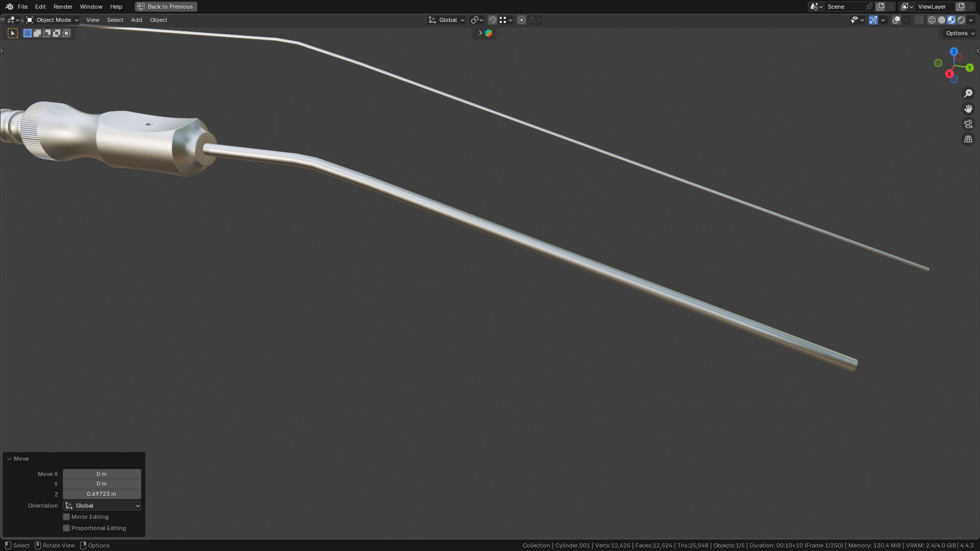
Task: Switch perspective/orthographic grid icon
Action: point(968,139)
